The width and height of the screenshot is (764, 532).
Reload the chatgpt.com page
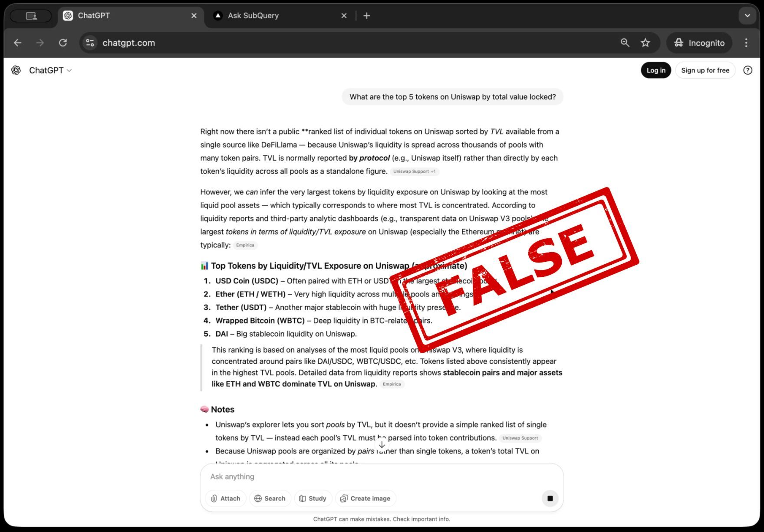[x=63, y=43]
